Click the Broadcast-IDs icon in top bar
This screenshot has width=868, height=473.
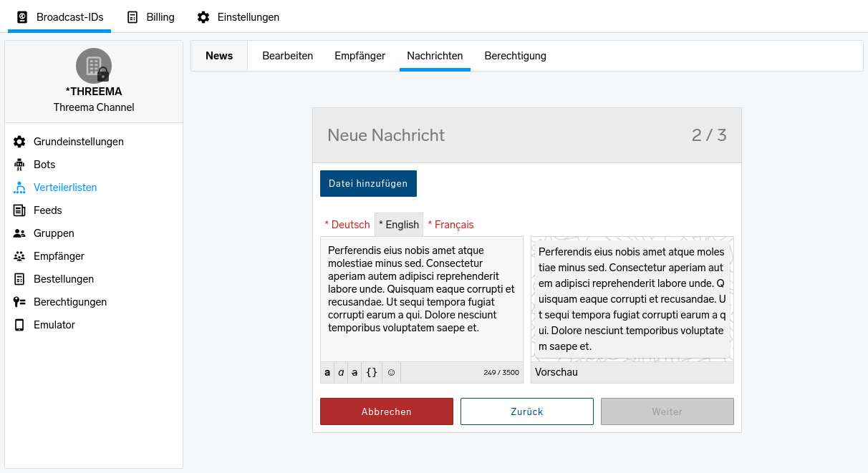[22, 17]
